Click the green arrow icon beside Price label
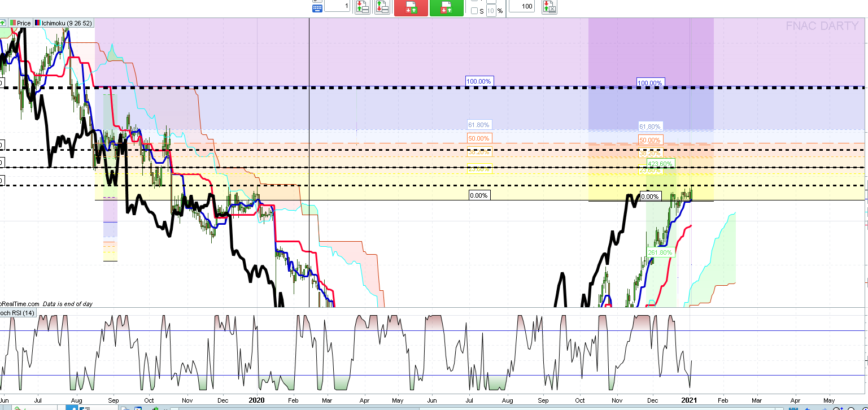Screen dimensions: 868x410 click(3, 23)
